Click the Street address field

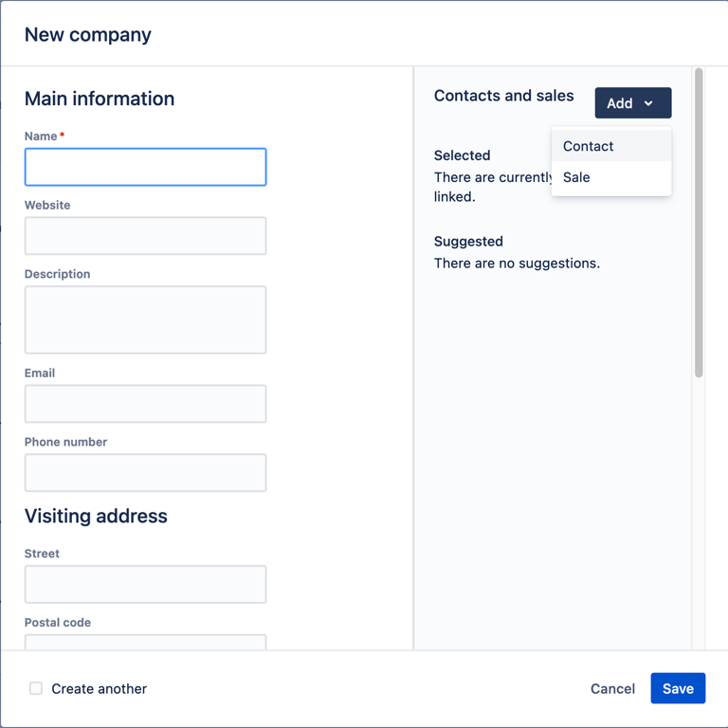(145, 585)
